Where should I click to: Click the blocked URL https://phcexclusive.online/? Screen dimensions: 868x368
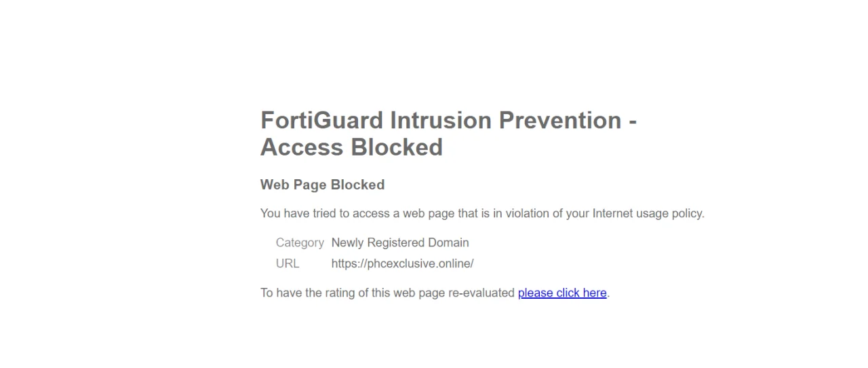[x=402, y=263]
